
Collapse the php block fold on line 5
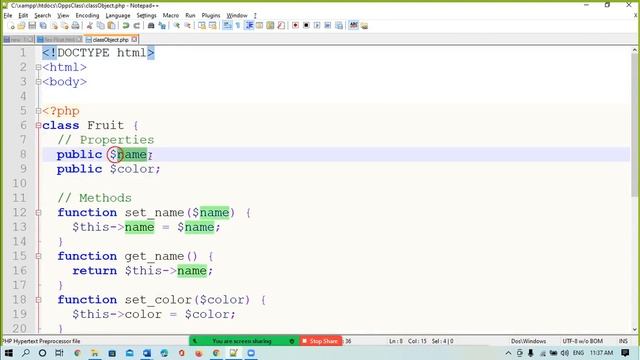[38, 111]
